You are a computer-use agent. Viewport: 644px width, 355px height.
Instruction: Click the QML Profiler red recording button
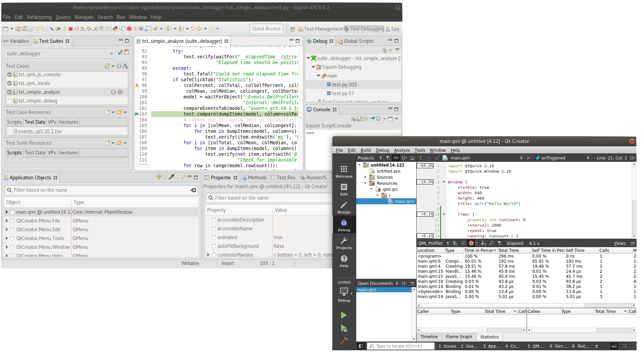tap(471, 243)
